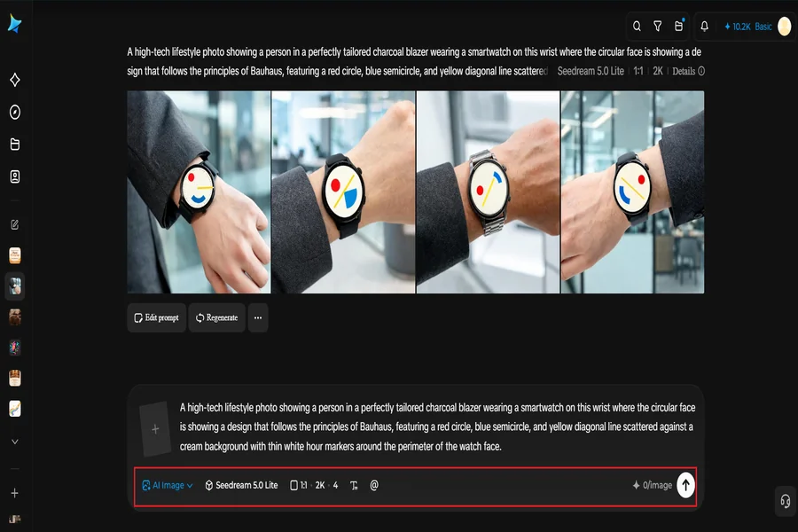Open the metal-band watch image
The image size is (798, 532).
tap(488, 192)
